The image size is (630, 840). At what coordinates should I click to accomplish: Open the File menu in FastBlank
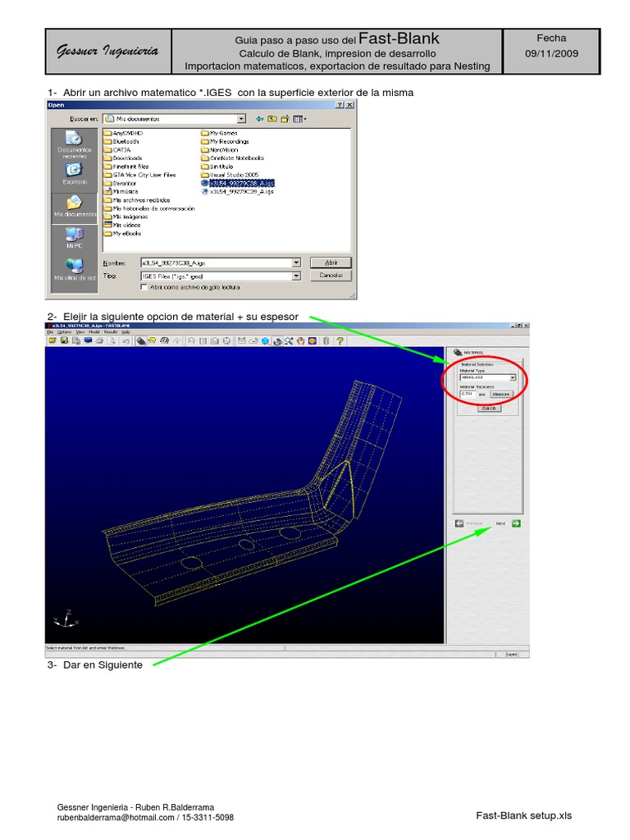click(x=50, y=332)
